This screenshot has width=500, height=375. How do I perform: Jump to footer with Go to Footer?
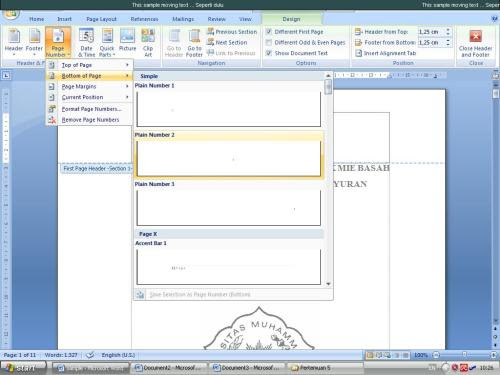click(194, 42)
